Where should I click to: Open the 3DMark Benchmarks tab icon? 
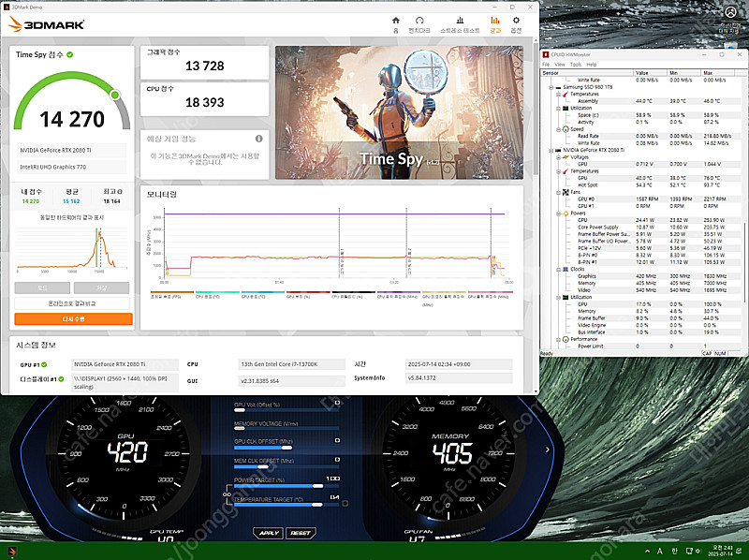tap(419, 21)
